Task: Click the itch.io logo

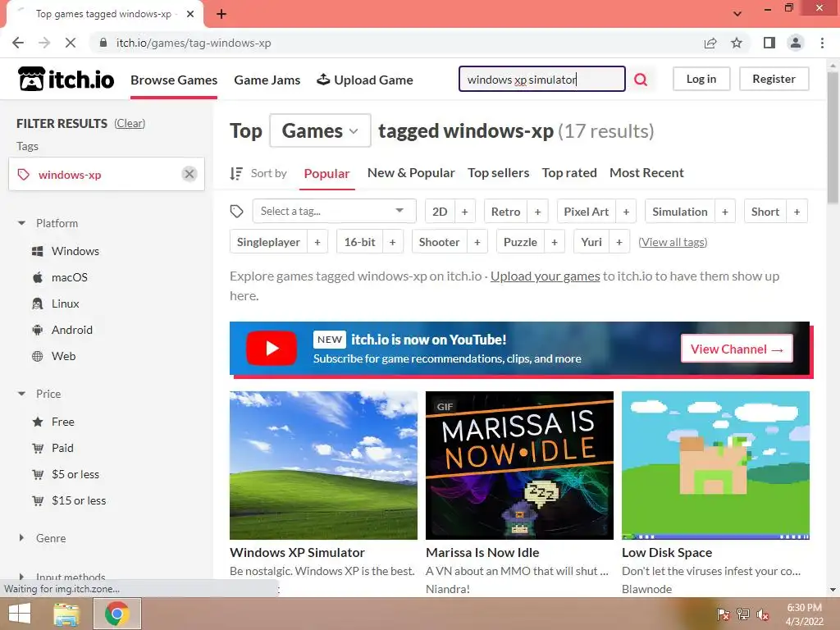Action: (66, 80)
